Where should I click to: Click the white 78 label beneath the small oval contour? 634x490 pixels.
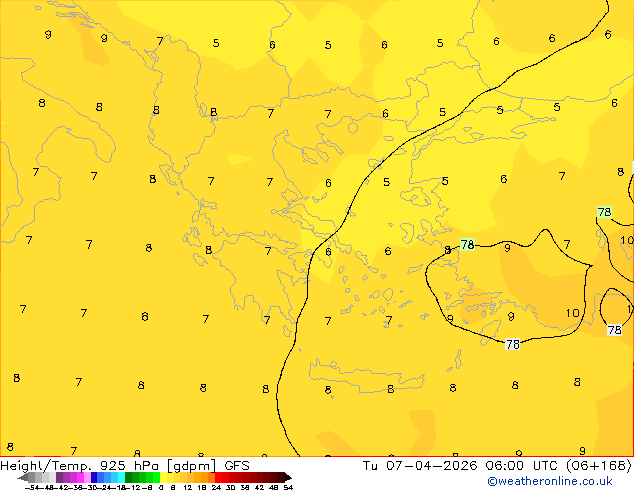click(614, 330)
